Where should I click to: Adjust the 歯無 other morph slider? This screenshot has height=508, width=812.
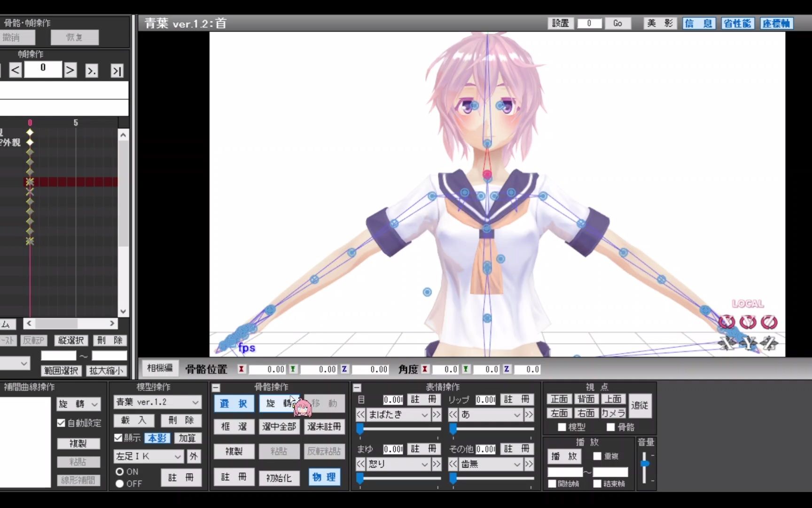(491, 478)
